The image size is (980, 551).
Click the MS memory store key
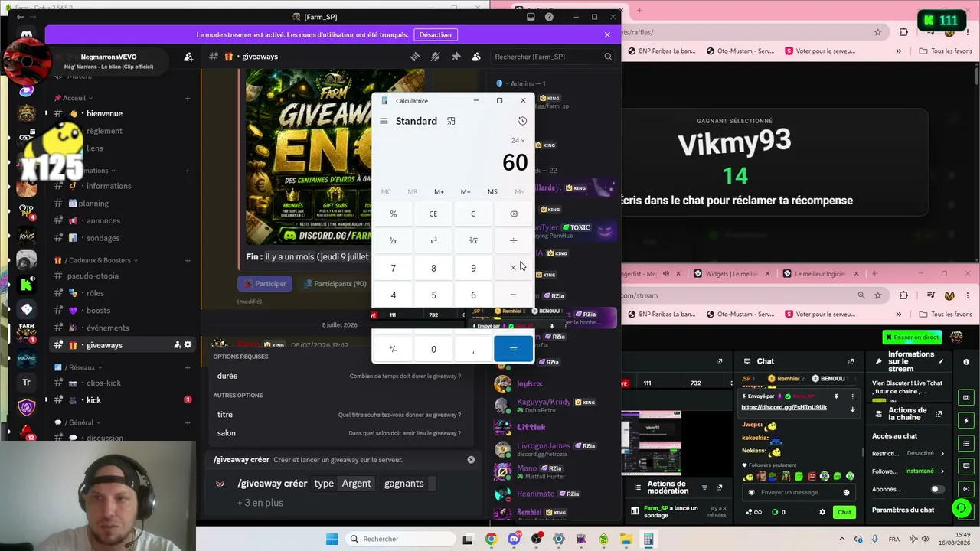tap(492, 191)
